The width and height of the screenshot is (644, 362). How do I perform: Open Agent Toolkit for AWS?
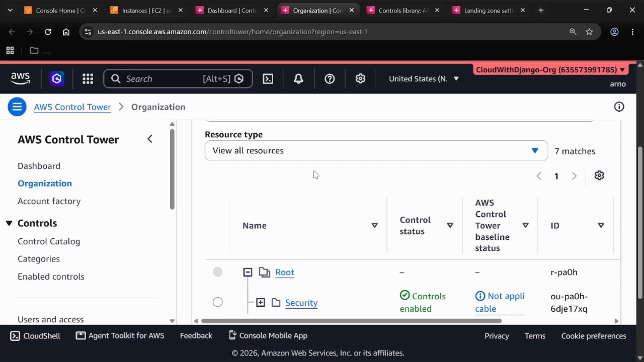(120, 336)
